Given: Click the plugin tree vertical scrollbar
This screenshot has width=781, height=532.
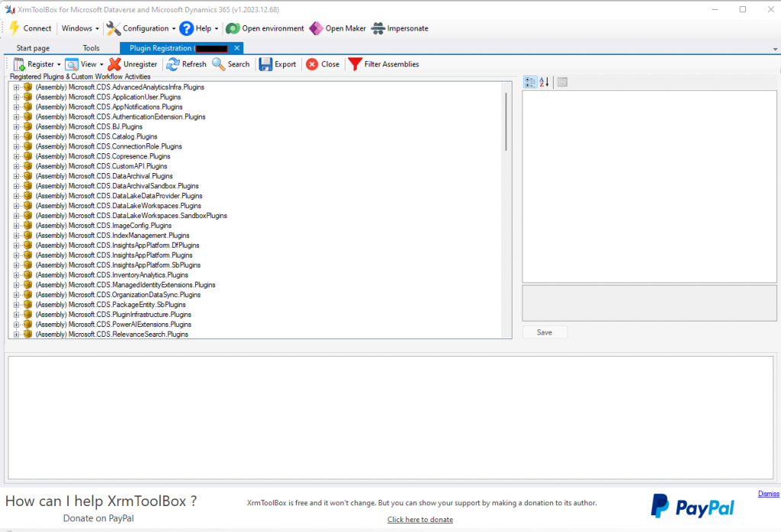Looking at the screenshot, I should [x=505, y=122].
